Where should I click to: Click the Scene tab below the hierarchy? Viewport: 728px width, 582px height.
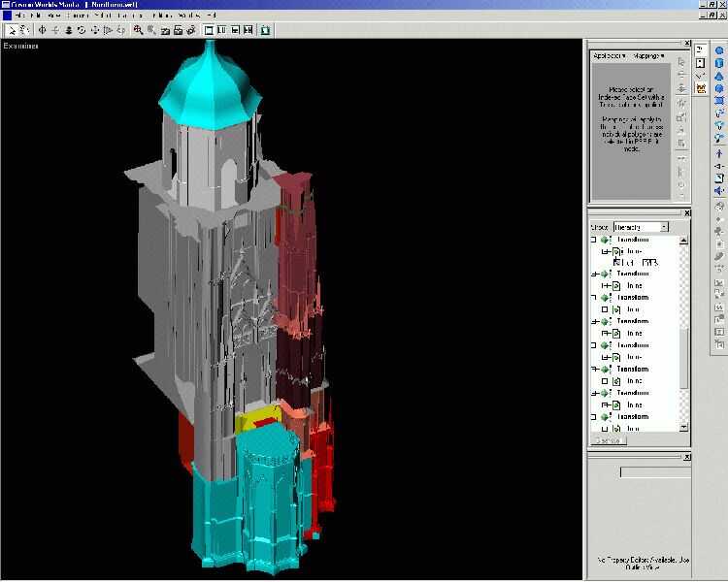(x=607, y=440)
